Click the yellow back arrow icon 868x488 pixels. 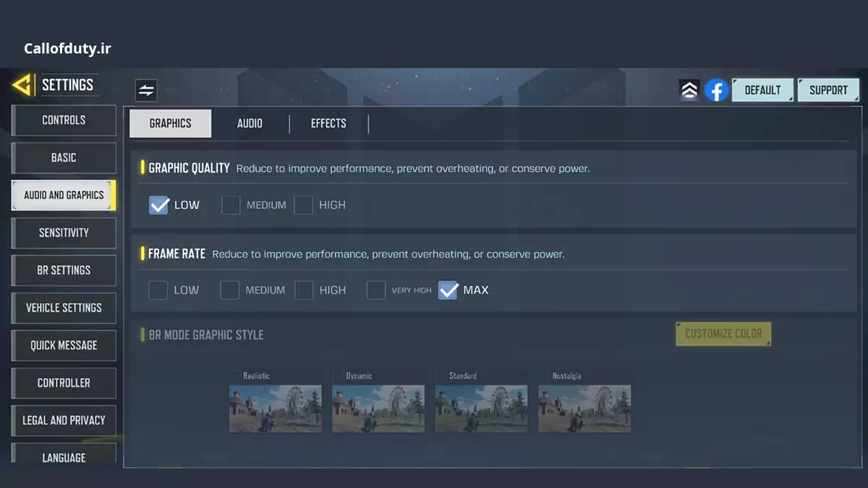[23, 85]
